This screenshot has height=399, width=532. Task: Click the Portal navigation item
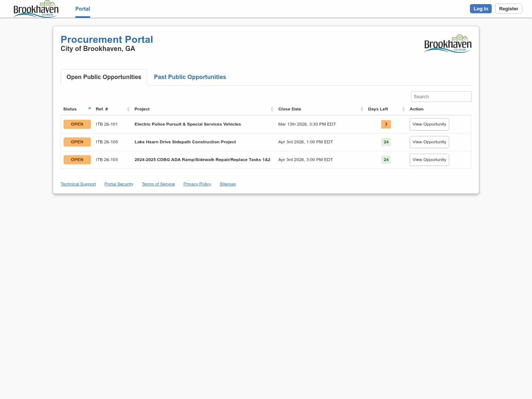[82, 9]
